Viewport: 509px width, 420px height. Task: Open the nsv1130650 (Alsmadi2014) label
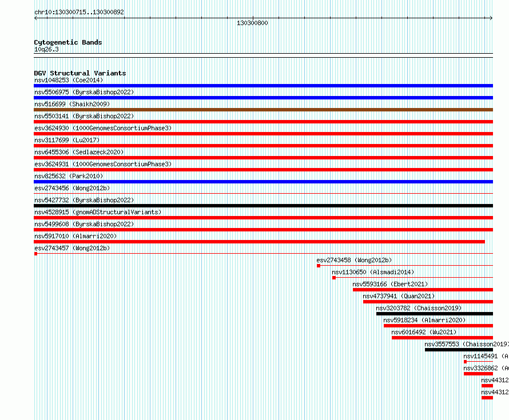(x=373, y=272)
